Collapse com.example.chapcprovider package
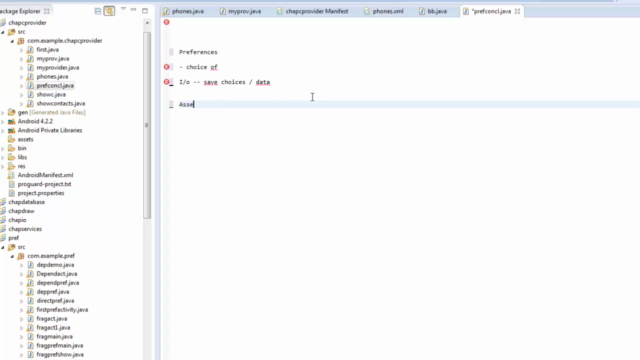 (x=12, y=41)
